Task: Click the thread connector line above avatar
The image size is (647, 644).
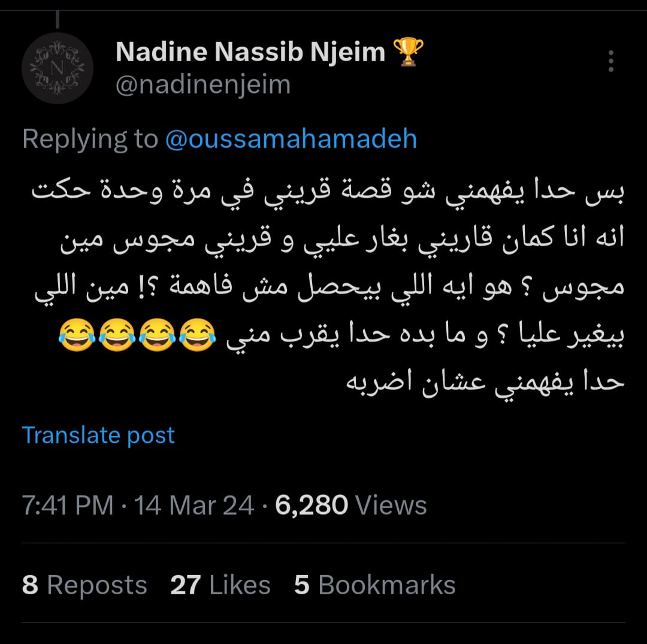Action: point(58,19)
